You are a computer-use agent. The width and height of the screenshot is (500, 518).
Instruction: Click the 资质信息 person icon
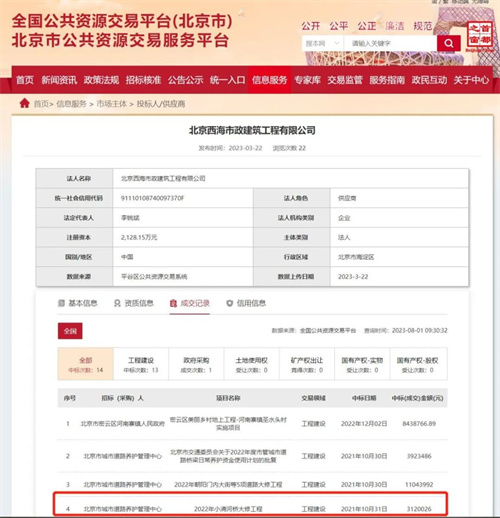[117, 303]
